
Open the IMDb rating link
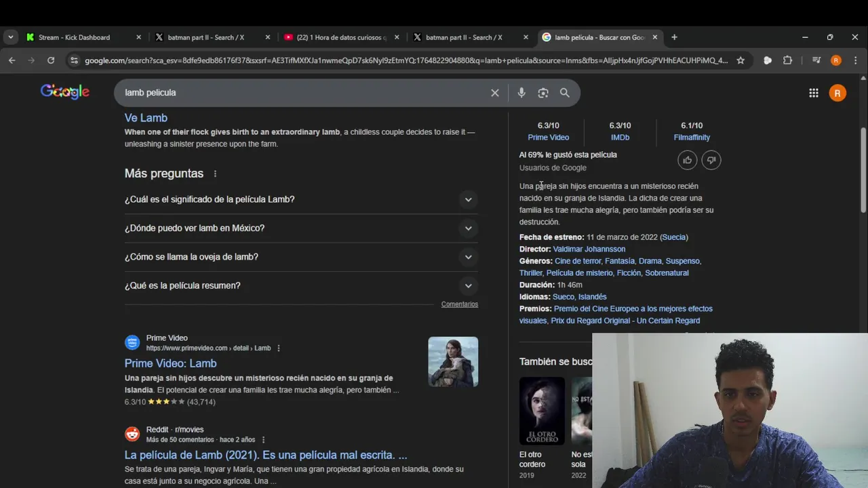point(620,138)
